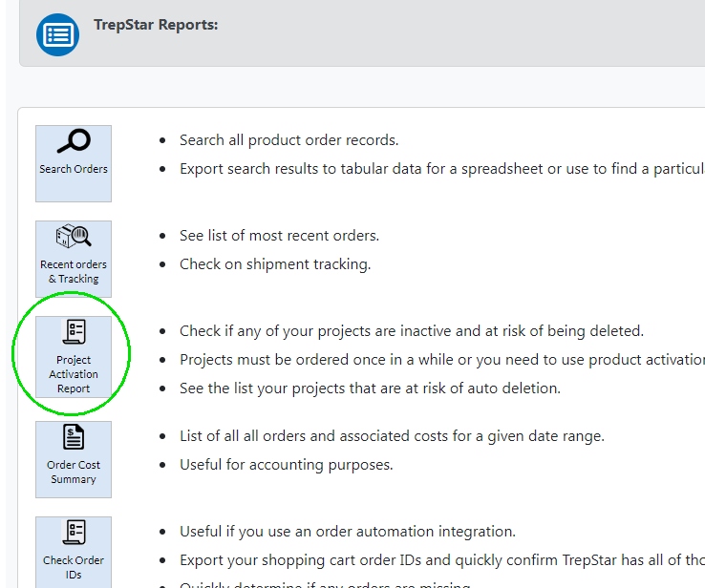Viewport: 705px width, 588px height.
Task: Click the 'TrepStar Reports:' heading
Action: click(156, 25)
